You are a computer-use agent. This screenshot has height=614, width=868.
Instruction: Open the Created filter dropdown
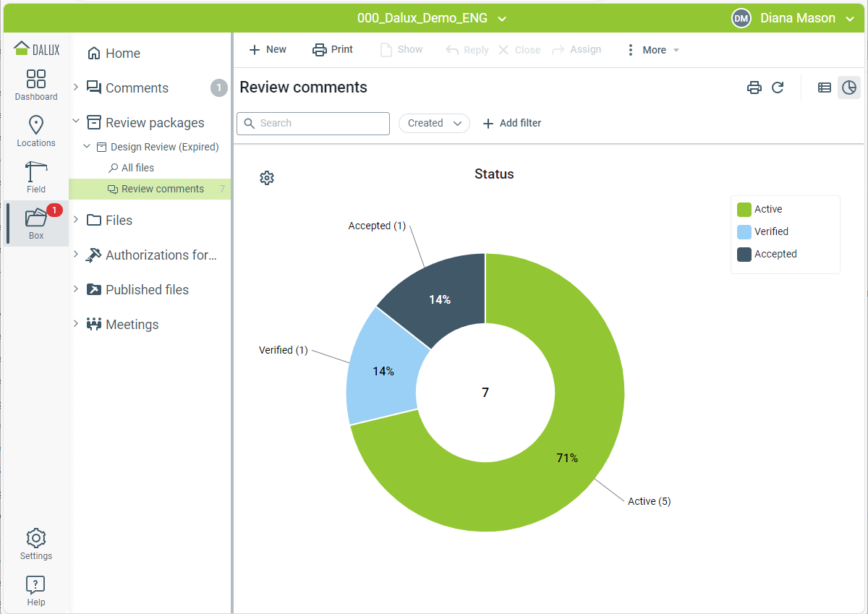(x=434, y=124)
